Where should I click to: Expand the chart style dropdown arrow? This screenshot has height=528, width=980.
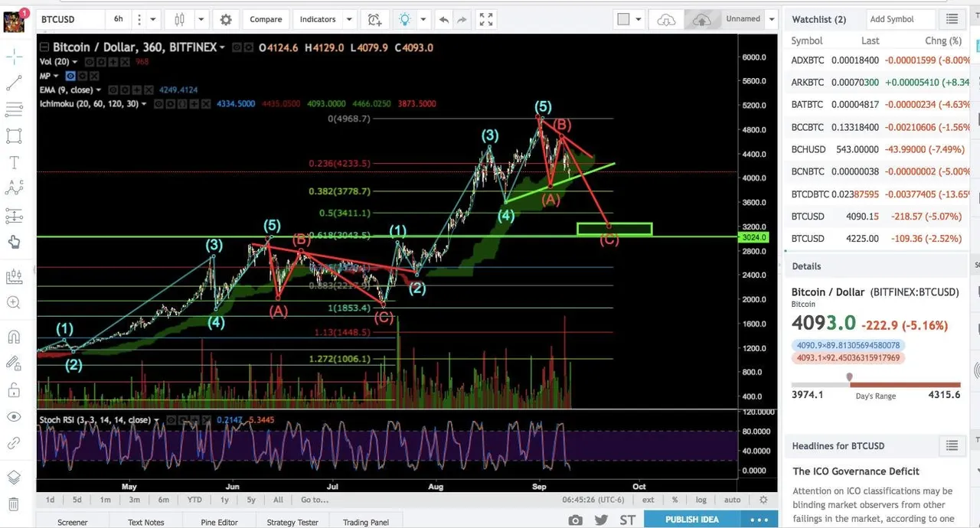pos(201,19)
